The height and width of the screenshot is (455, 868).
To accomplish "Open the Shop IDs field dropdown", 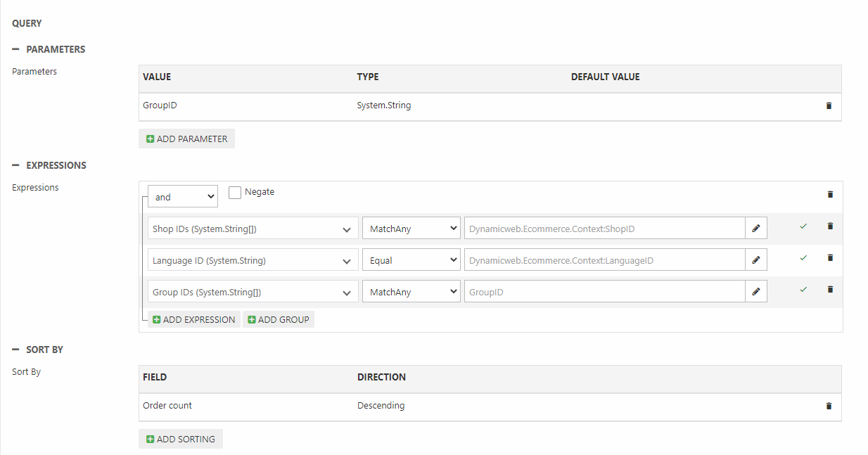I will coord(253,229).
